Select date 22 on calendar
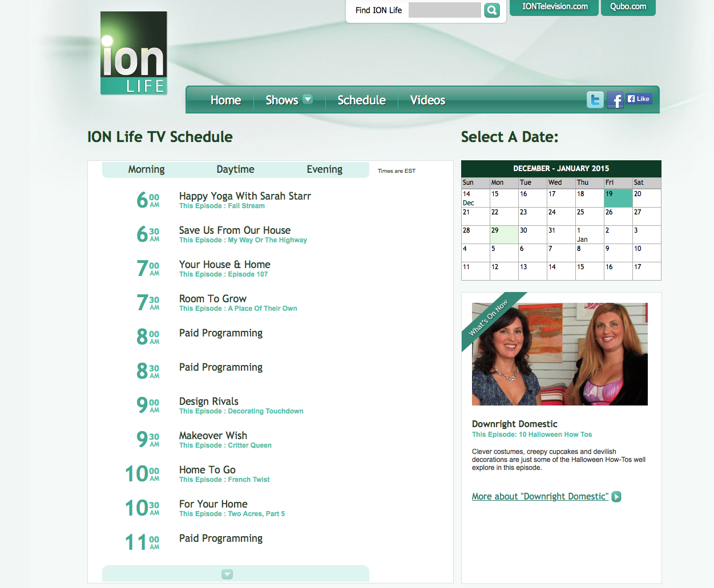 pos(504,216)
